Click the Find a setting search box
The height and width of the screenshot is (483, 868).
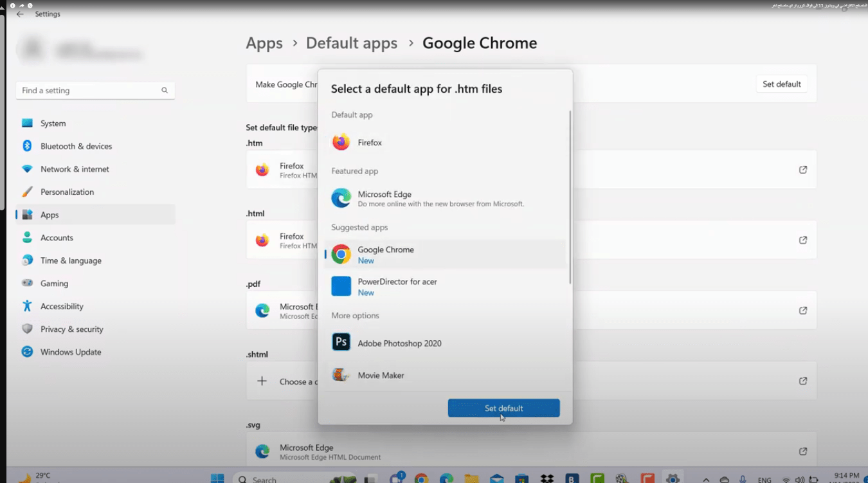(x=95, y=91)
